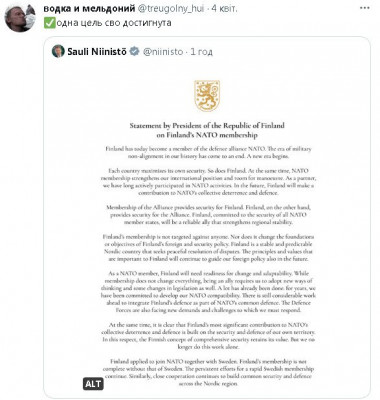The height and width of the screenshot is (400, 380).
Task: Click the blue verified badge
Action: (134, 51)
